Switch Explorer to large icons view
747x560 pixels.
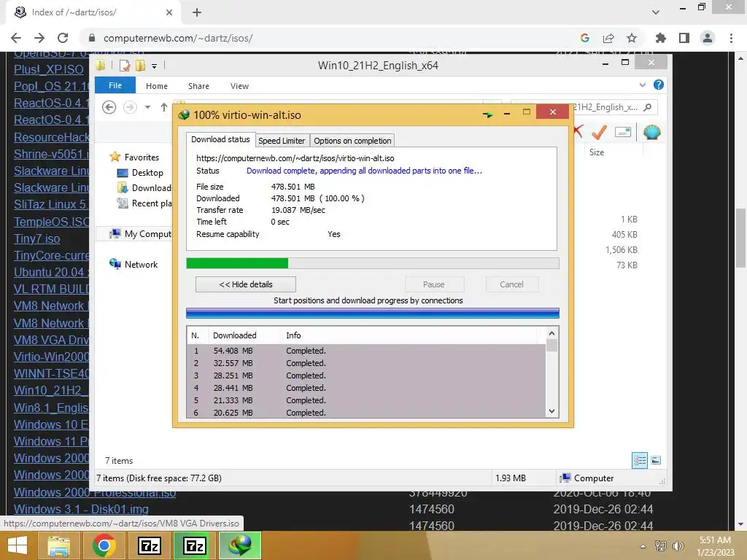click(656, 460)
